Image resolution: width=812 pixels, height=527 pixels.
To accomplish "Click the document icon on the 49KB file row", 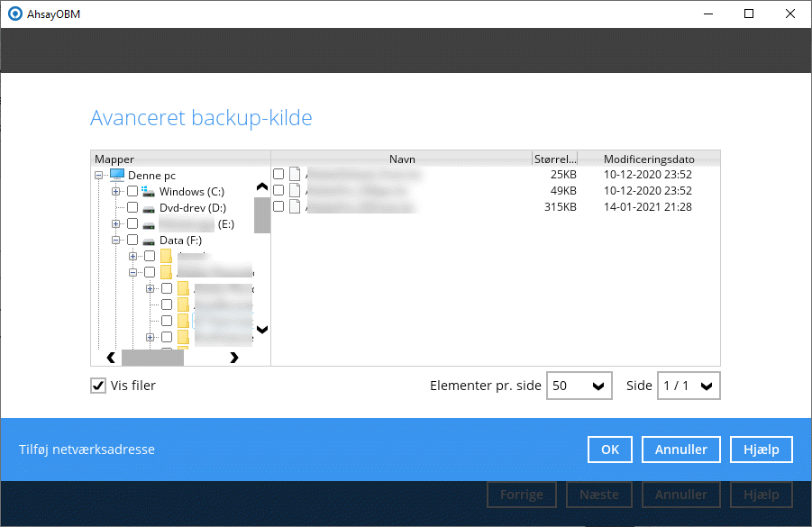I will pos(295,189).
